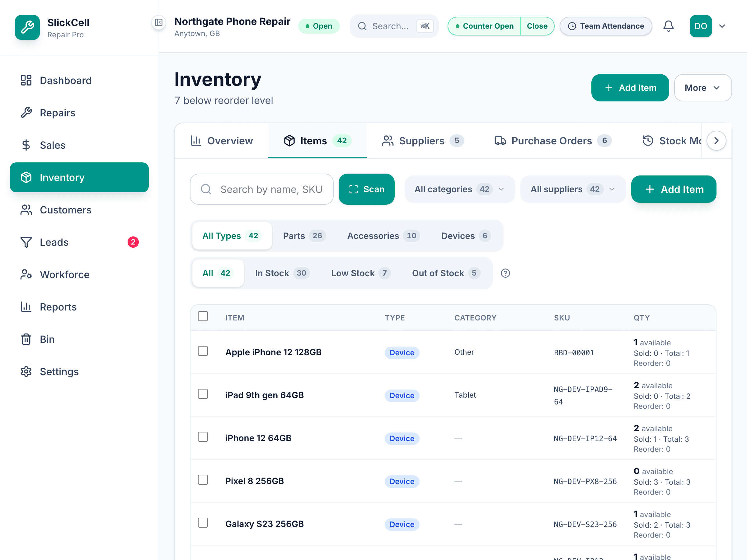
Task: Click the Inventory box icon in sidebar
Action: tap(26, 178)
